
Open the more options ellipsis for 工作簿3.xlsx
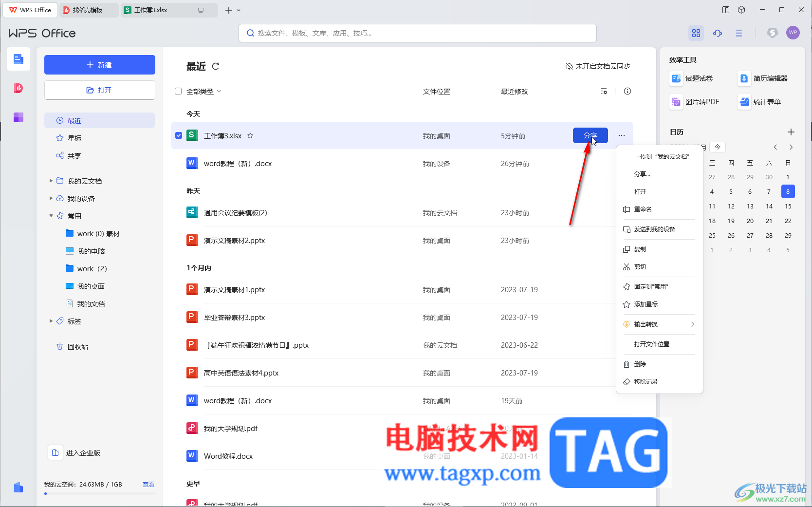click(x=622, y=135)
